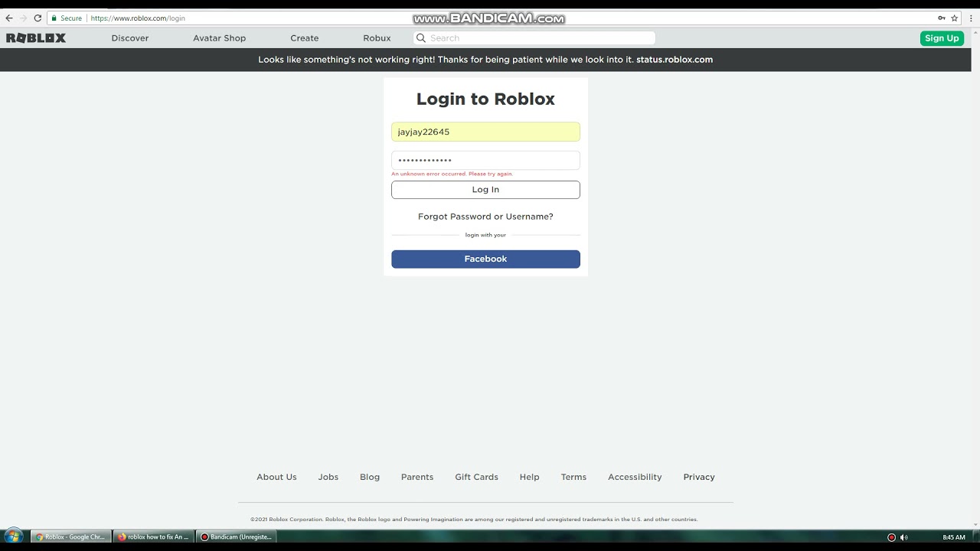Open the Parents footer link
The image size is (980, 551).
(417, 477)
